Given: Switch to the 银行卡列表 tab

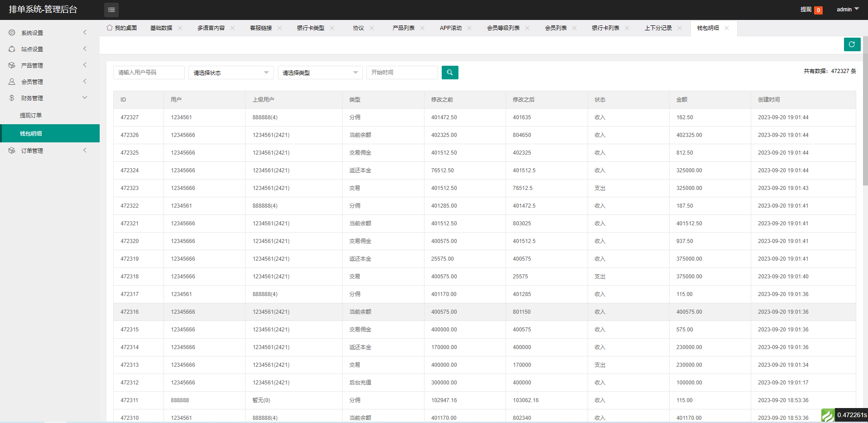Looking at the screenshot, I should coord(607,28).
